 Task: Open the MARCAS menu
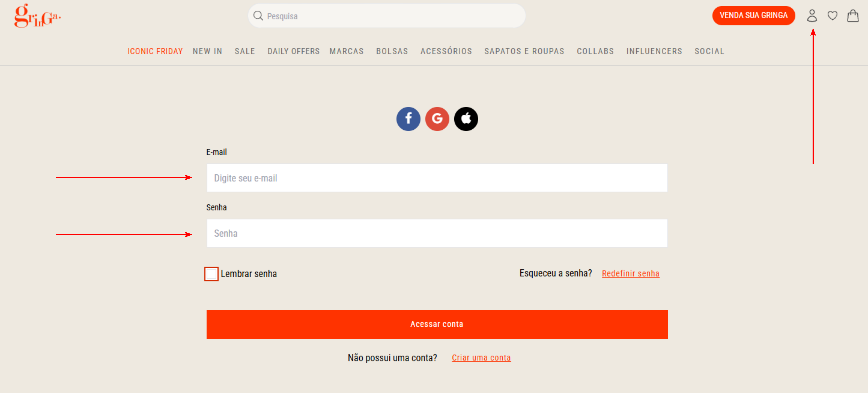[x=346, y=51]
